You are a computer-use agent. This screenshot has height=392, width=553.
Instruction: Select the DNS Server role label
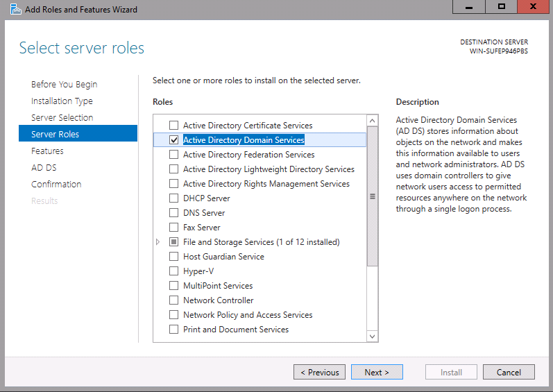pyautogui.click(x=204, y=213)
